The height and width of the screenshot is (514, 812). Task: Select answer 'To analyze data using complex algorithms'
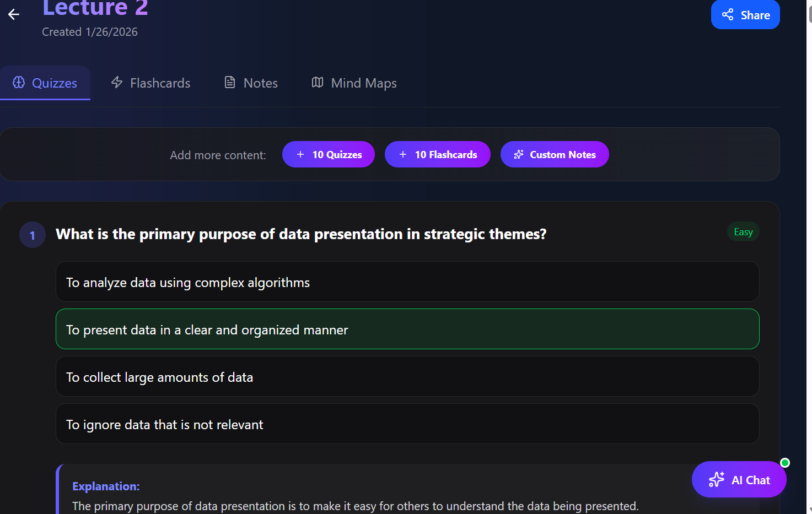pos(407,282)
